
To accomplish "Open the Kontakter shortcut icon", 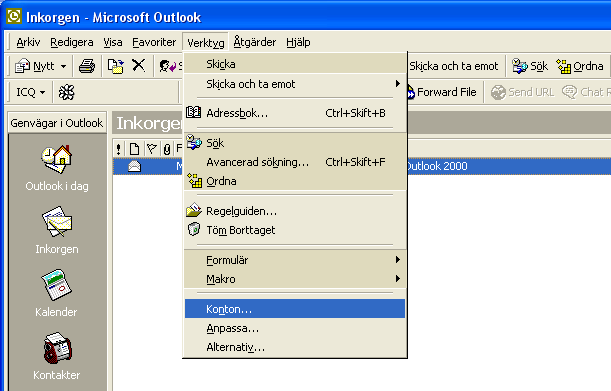I will tap(57, 348).
